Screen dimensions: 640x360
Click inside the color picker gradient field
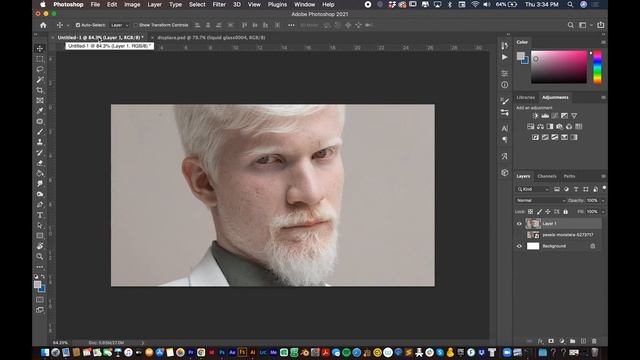click(x=559, y=67)
